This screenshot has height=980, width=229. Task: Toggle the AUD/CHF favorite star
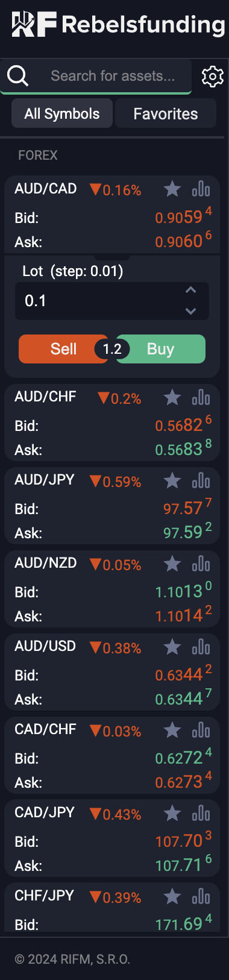[172, 397]
